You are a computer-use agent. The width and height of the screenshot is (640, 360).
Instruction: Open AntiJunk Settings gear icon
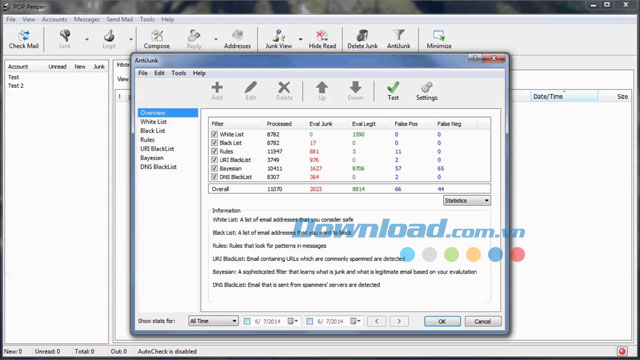427,87
